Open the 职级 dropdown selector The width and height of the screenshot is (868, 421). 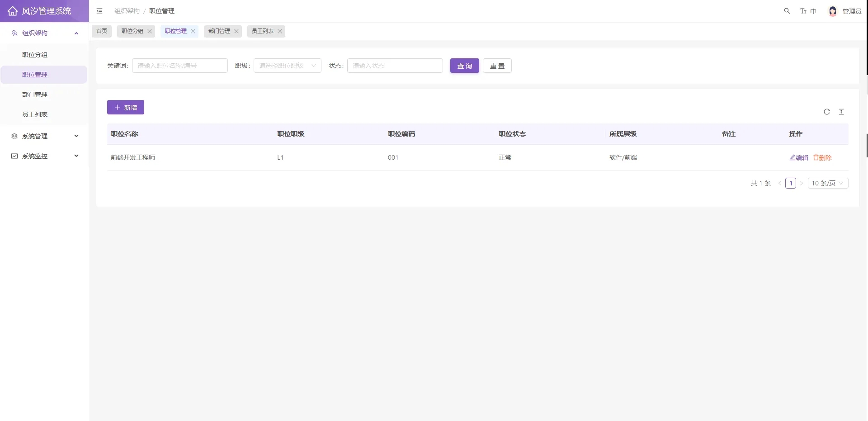(x=287, y=66)
